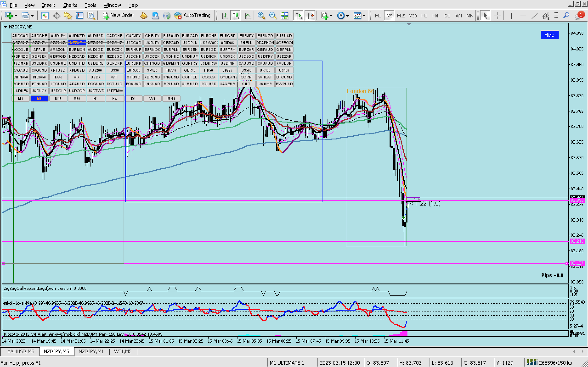Toggle the Chart Shift button
The height and width of the screenshot is (367, 588).
coord(311,16)
